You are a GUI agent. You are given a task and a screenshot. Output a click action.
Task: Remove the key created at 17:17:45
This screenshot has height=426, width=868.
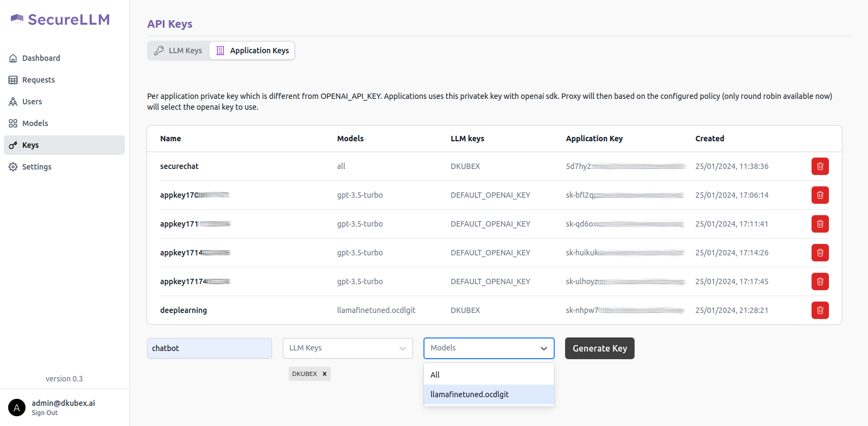pyautogui.click(x=820, y=281)
